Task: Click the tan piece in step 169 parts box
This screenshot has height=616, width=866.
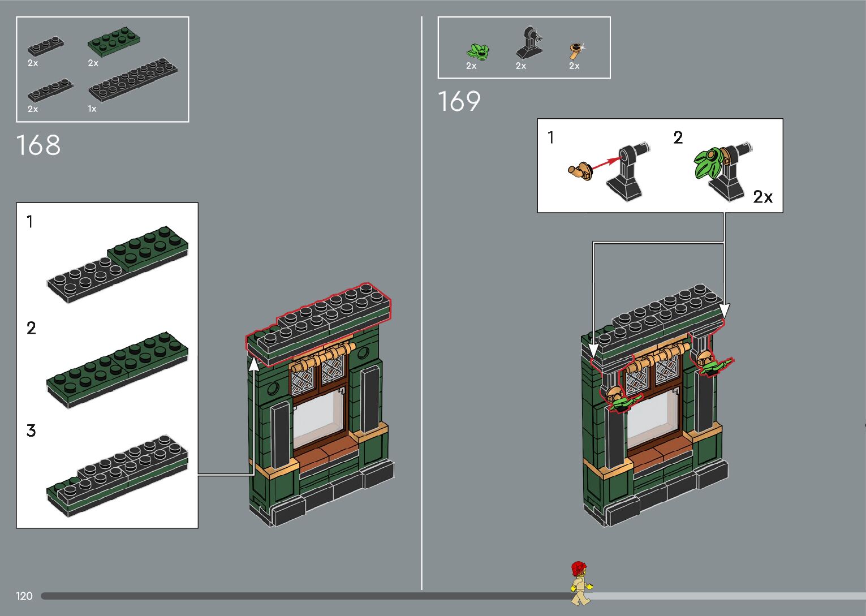Action: [576, 51]
